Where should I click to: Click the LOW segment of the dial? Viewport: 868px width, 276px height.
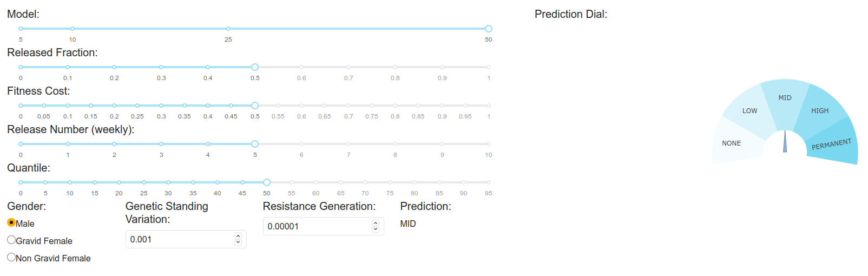pyautogui.click(x=750, y=111)
